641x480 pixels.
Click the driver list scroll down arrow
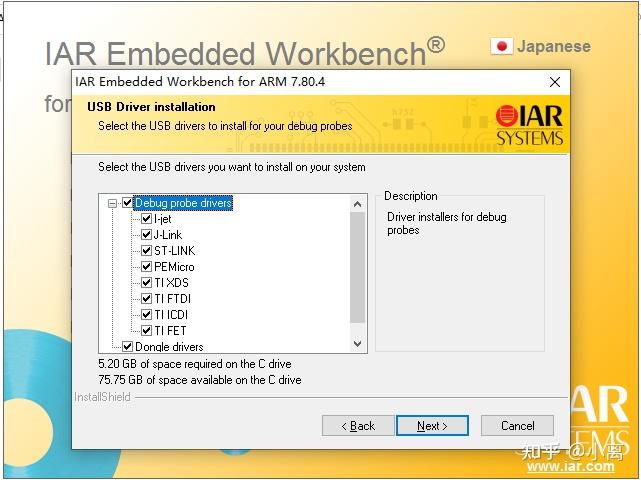coord(357,343)
